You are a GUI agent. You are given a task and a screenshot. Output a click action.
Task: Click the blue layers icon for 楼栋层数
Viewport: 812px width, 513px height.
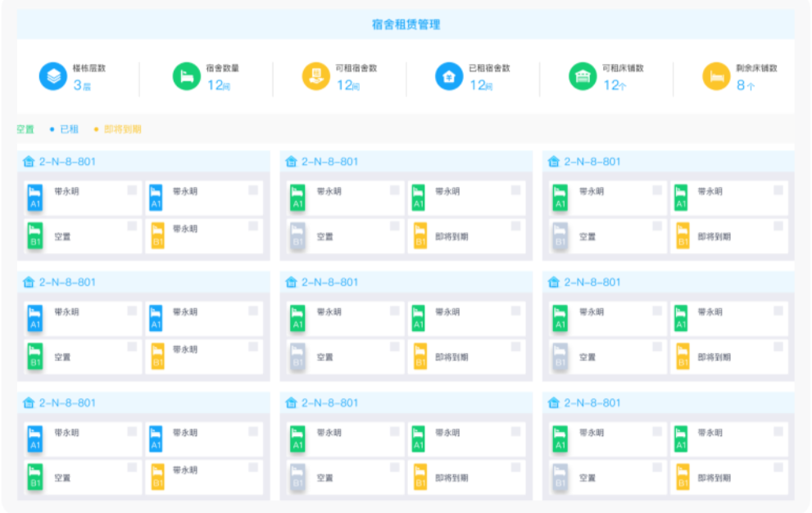(52, 76)
